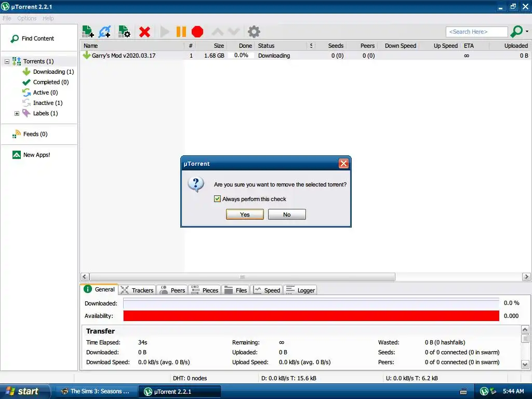Image resolution: width=532 pixels, height=399 pixels.
Task: Click the Add Torrent from URL icon
Action: pyautogui.click(x=105, y=32)
